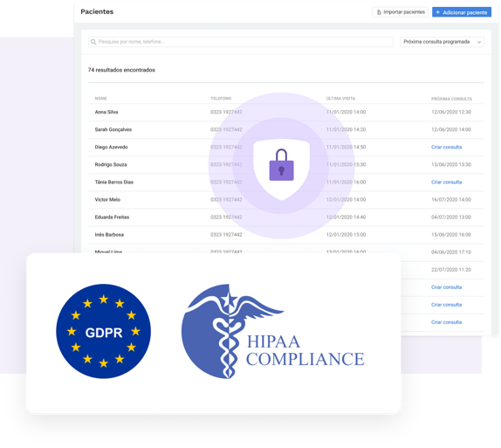This screenshot has height=448, width=501.
Task: Click next appointment 04/06/2020 17:10
Action: [x=451, y=252]
